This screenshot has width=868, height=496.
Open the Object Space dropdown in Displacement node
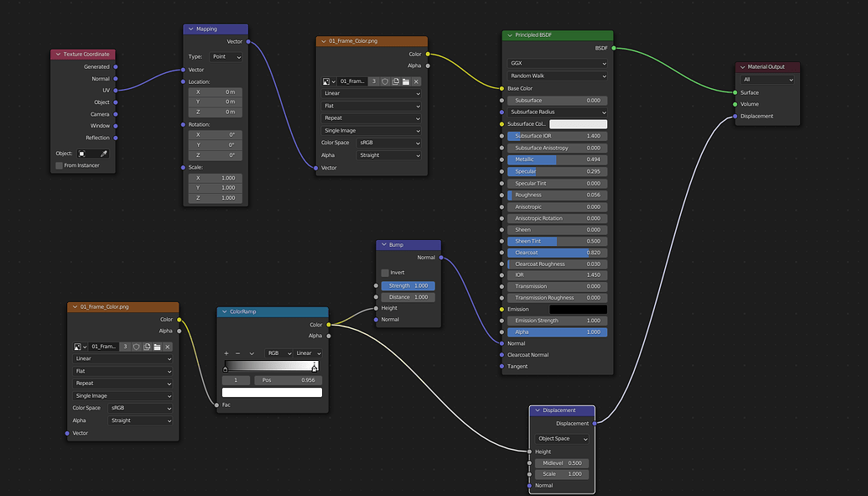(x=562, y=439)
